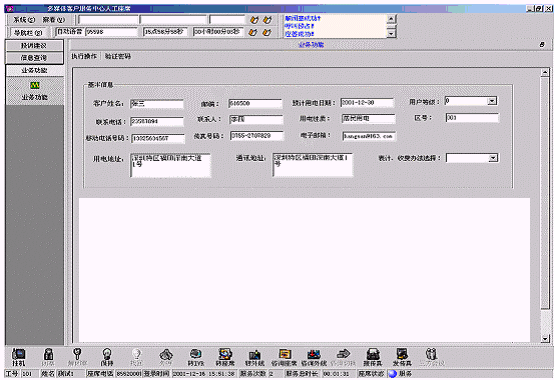Click the 接传真 receive fax icon
Viewport: 554px width, 380px height.
373,357
